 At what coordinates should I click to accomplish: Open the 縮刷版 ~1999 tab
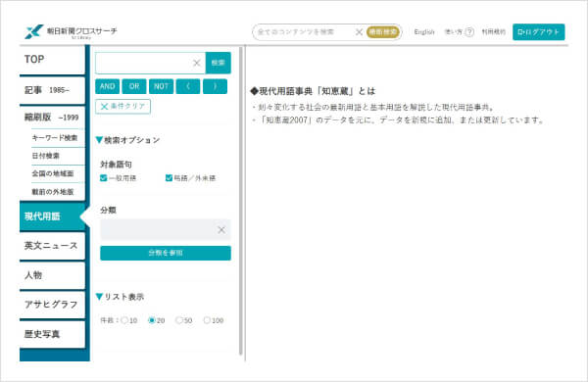(52, 118)
